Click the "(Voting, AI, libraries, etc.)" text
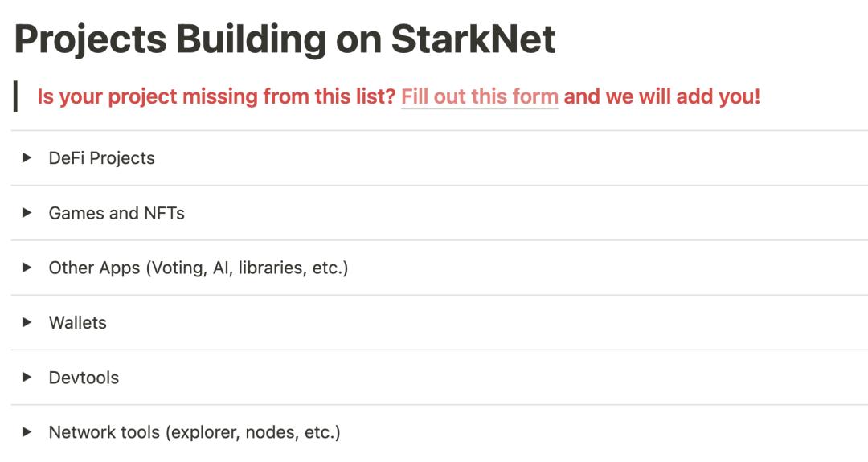 [x=247, y=268]
